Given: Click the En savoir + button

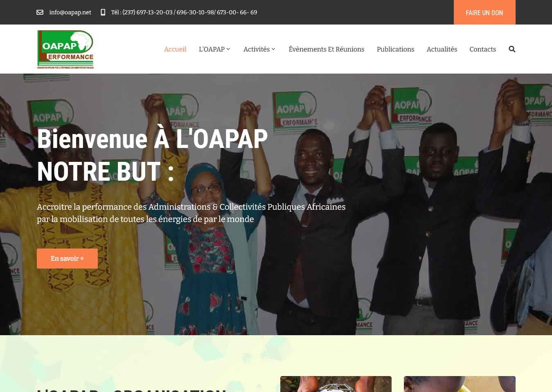Looking at the screenshot, I should 67,258.
